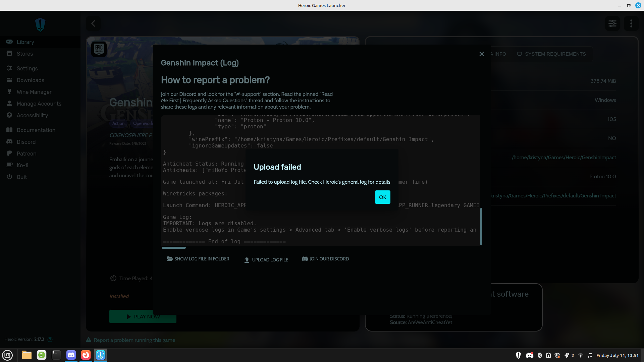
Task: Open Documentation in sidebar
Action: pyautogui.click(x=40, y=130)
